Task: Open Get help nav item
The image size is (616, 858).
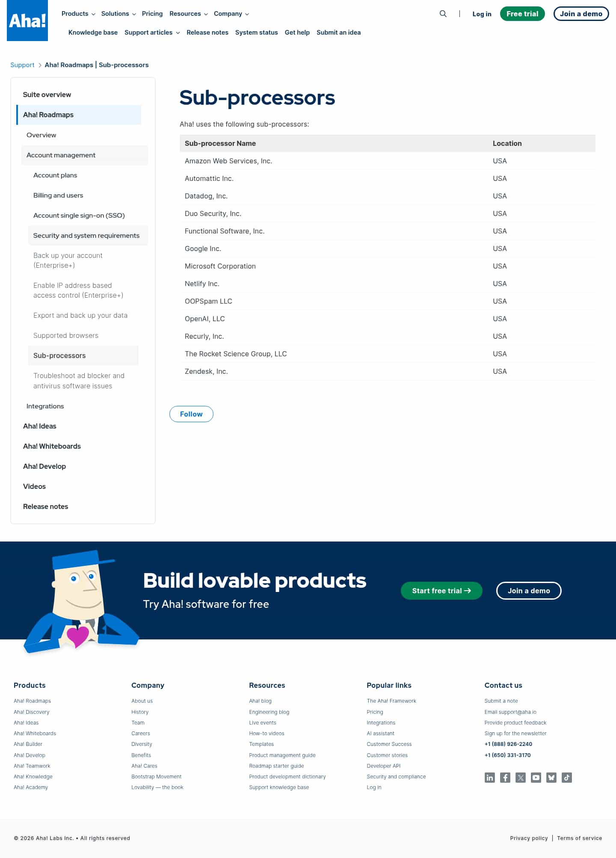Action: [297, 33]
